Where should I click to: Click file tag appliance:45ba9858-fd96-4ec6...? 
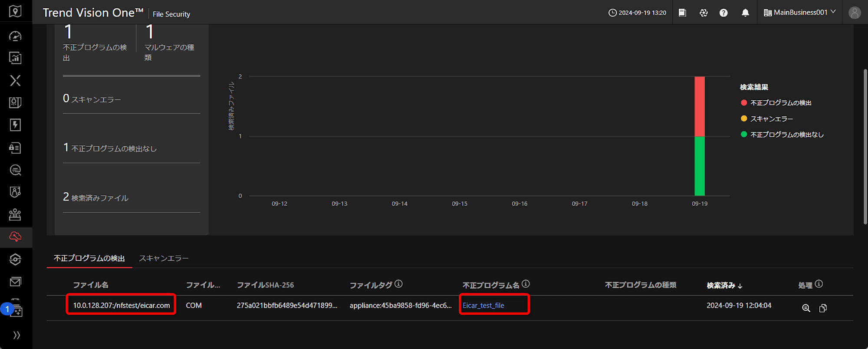(401, 305)
